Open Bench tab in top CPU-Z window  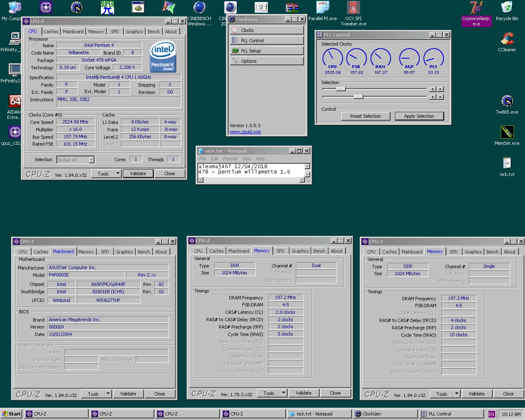[154, 32]
